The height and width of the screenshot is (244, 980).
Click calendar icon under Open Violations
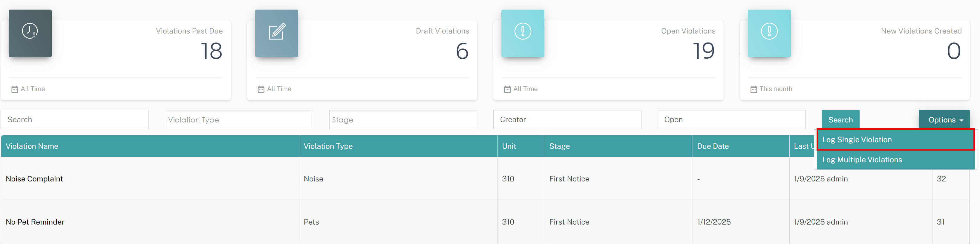coord(508,89)
